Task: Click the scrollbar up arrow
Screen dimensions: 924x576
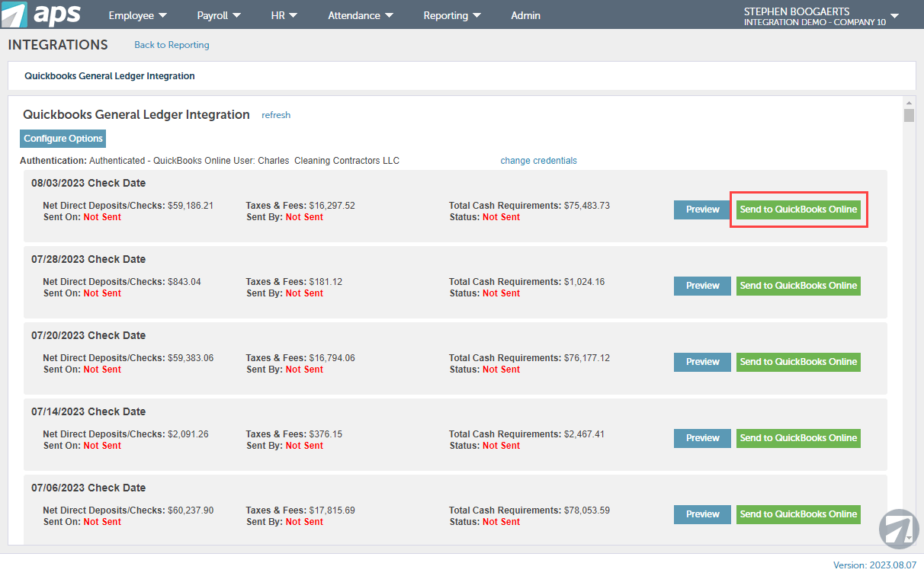Action: click(909, 101)
